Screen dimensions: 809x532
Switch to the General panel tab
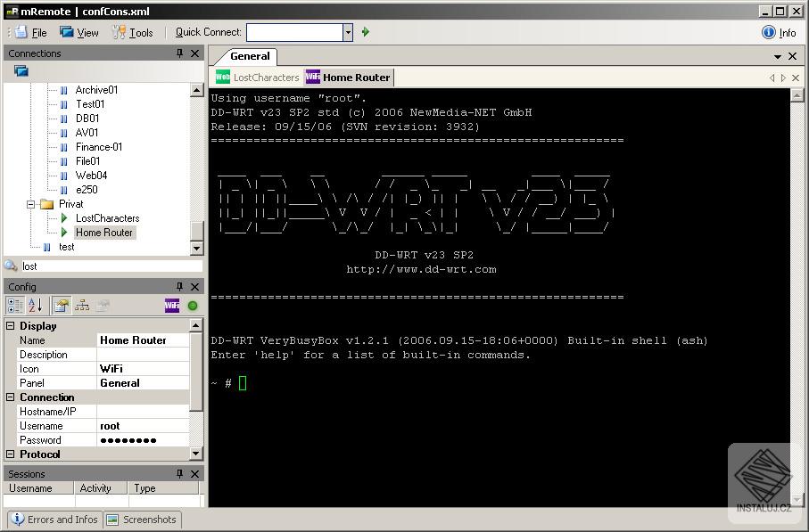[x=250, y=56]
